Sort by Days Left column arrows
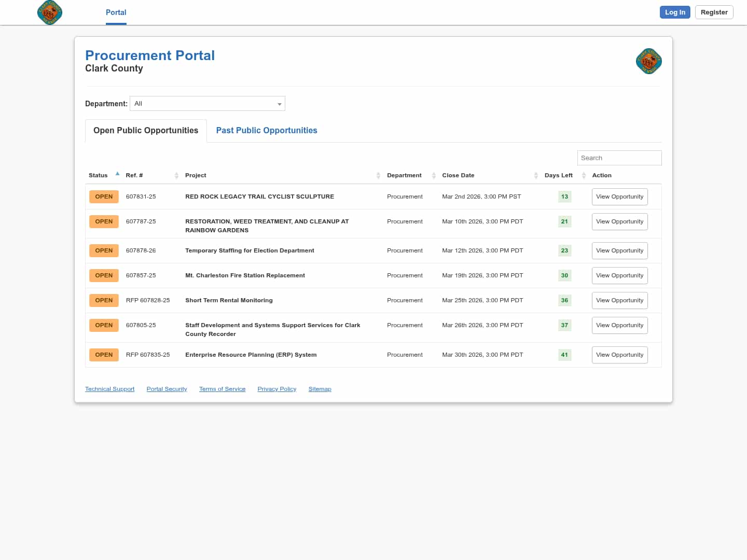747x560 pixels. 584,176
